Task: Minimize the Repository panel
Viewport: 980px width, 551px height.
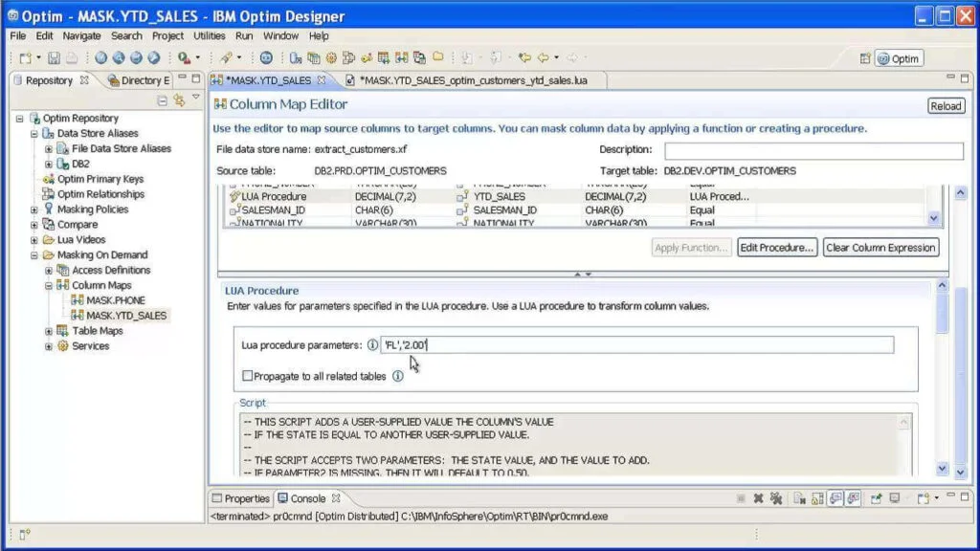Action: click(182, 78)
